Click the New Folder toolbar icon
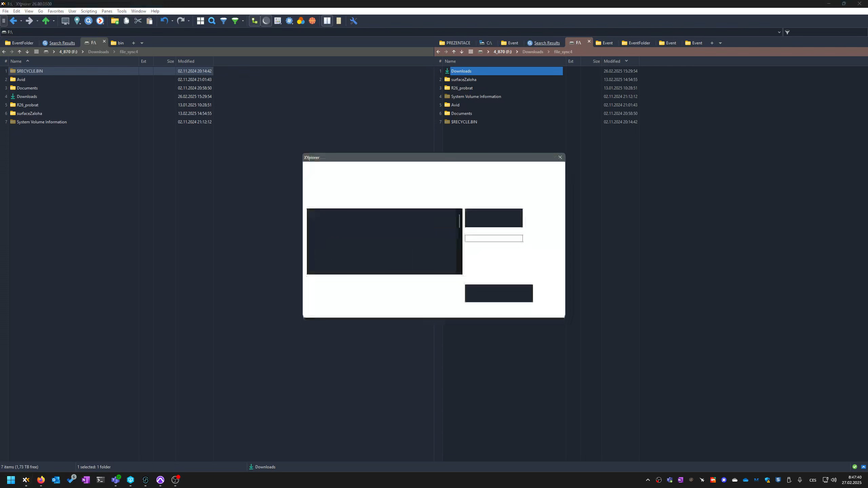 [x=115, y=21]
